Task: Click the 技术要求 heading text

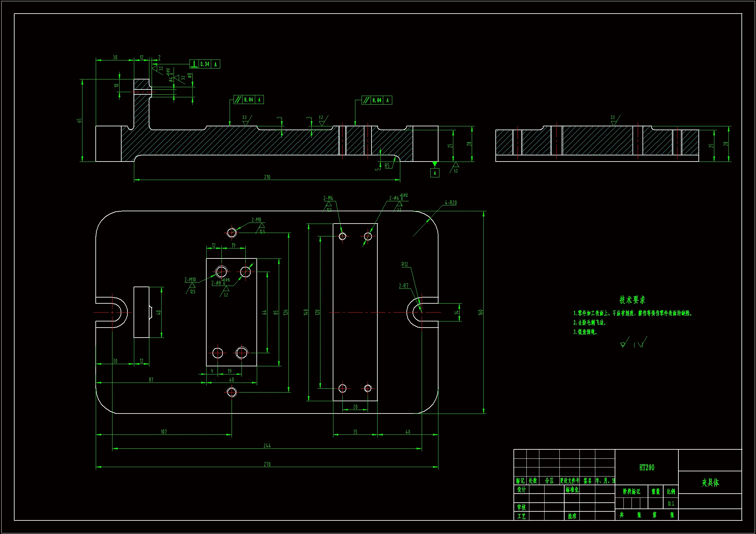Action: pyautogui.click(x=632, y=300)
